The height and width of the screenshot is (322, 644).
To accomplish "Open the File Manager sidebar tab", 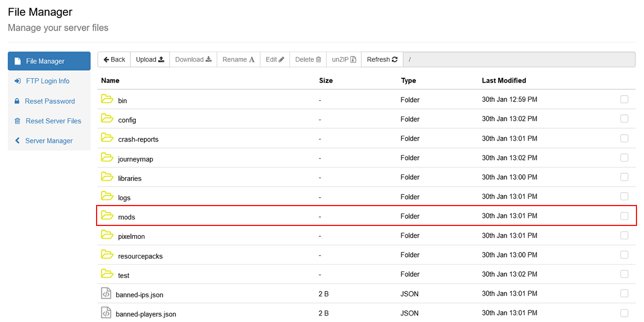I will (49, 61).
